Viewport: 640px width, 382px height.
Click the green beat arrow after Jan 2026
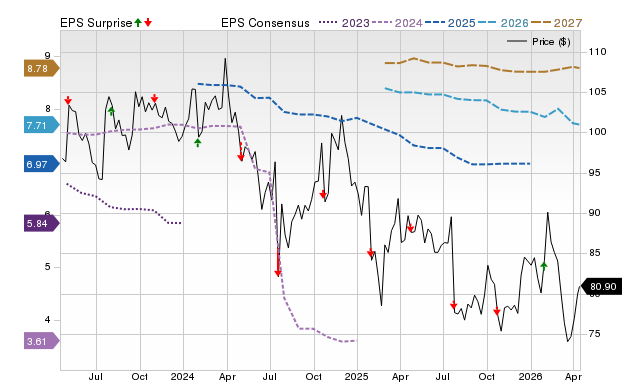[x=544, y=266]
